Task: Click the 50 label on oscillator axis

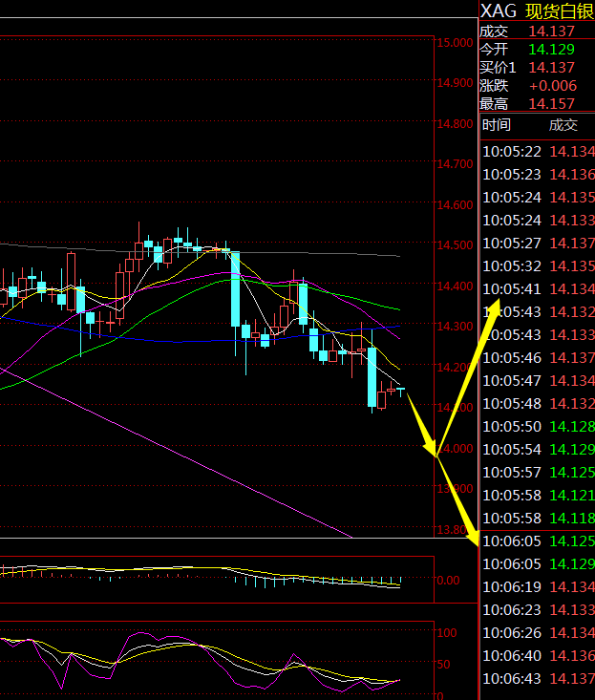Action: 444,665
